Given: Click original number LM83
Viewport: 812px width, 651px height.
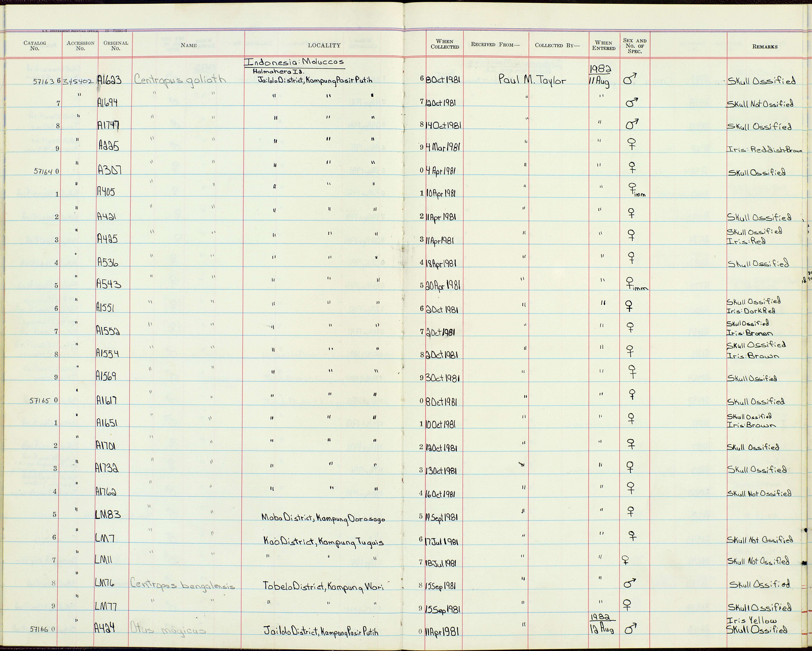Looking at the screenshot, I should click(108, 514).
